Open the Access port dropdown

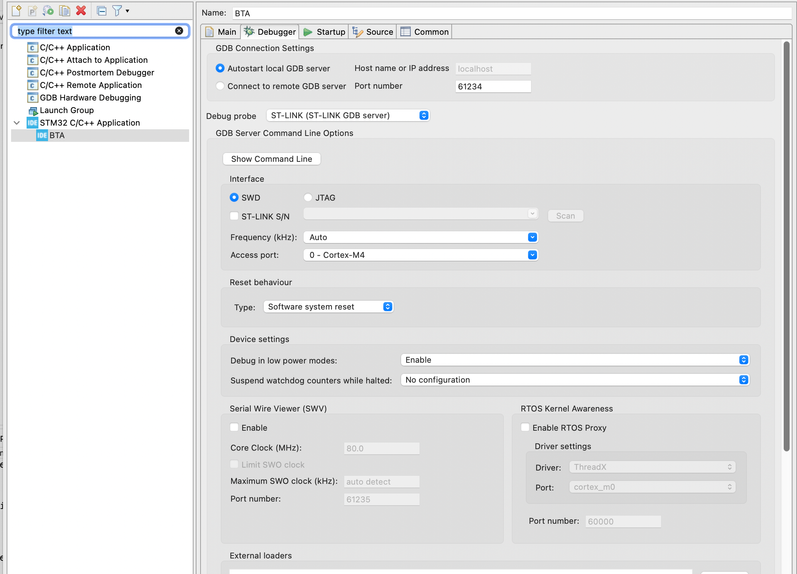pyautogui.click(x=420, y=255)
